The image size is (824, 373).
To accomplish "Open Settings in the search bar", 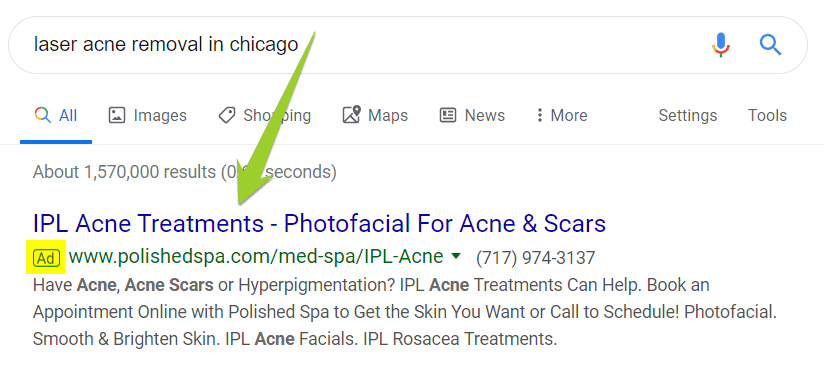I will click(x=688, y=116).
